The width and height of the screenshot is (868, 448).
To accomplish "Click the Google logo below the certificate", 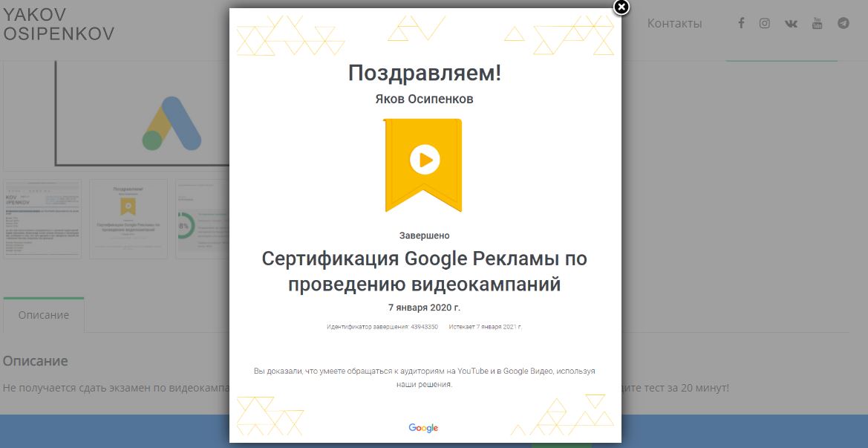I will pos(422,427).
